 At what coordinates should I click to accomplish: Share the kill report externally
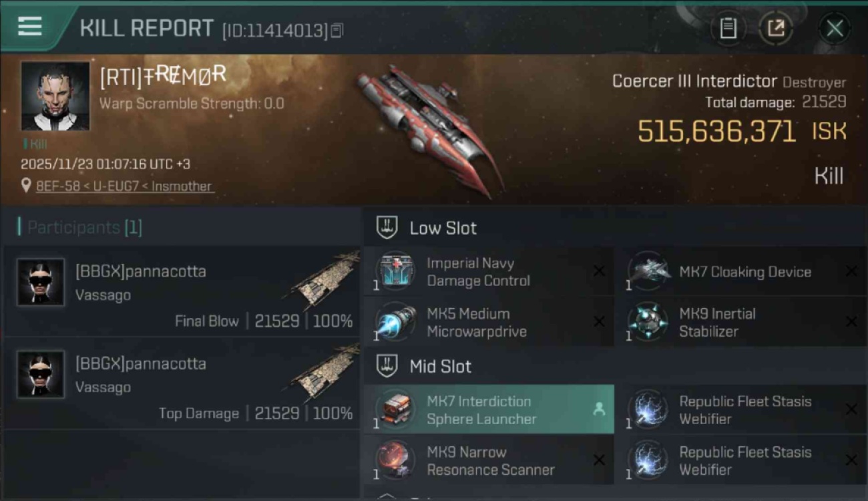pos(776,28)
